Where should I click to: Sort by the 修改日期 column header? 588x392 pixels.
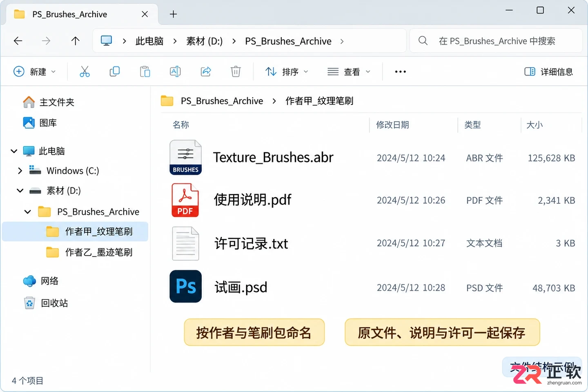(x=392, y=125)
